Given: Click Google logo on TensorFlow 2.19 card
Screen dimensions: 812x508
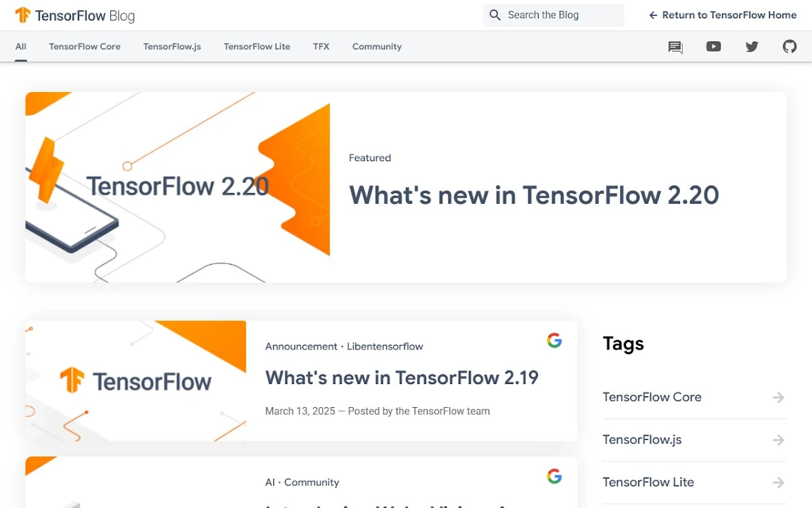Looking at the screenshot, I should coord(555,341).
